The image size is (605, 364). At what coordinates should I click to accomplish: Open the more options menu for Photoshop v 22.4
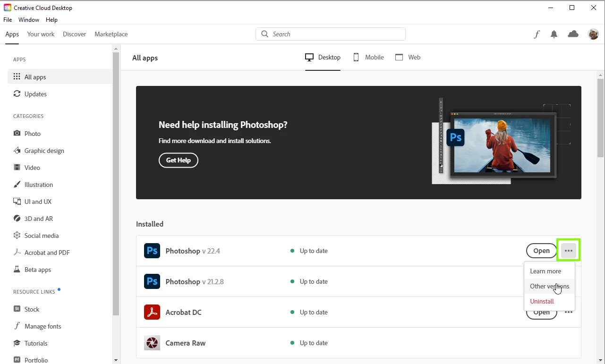coord(569,251)
